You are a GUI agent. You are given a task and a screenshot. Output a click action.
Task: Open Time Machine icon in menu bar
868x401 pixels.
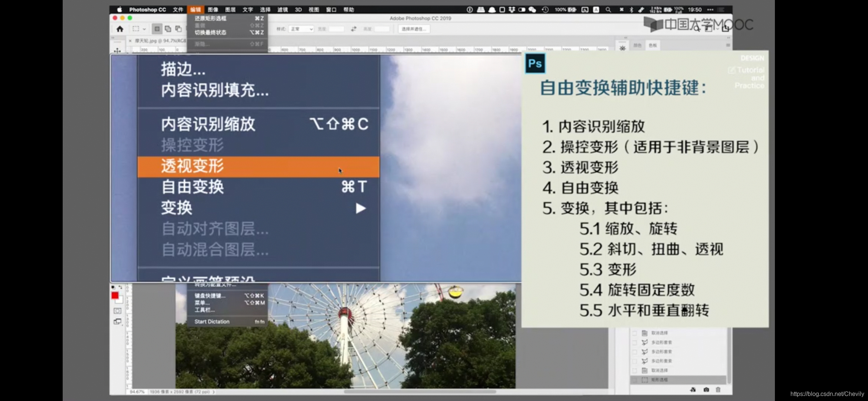tap(545, 10)
